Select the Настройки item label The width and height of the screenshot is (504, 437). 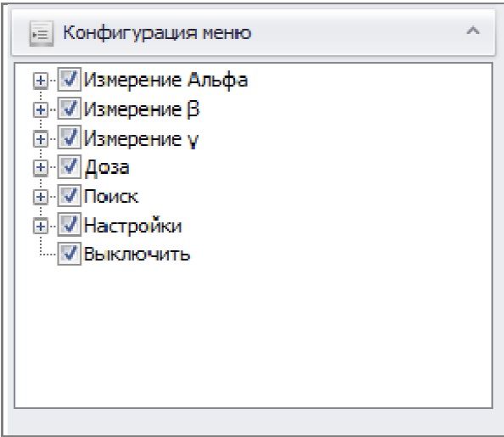(x=132, y=225)
